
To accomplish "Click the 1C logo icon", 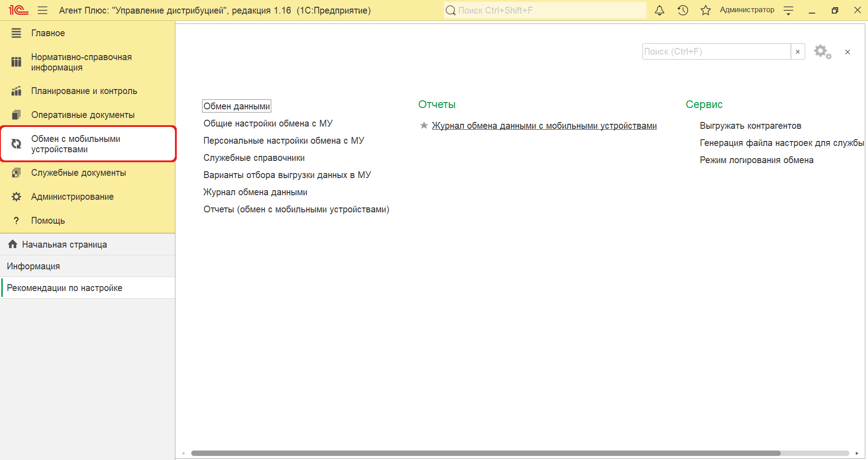I will 18,10.
